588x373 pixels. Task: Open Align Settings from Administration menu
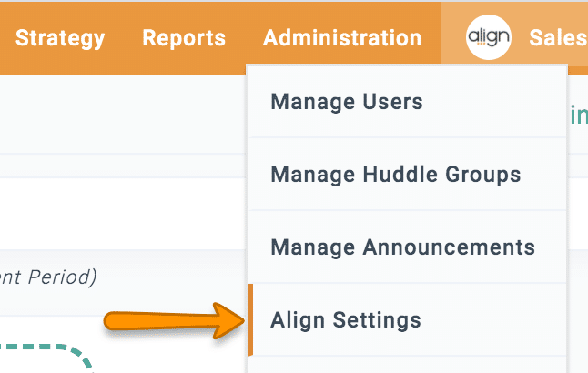tap(346, 320)
